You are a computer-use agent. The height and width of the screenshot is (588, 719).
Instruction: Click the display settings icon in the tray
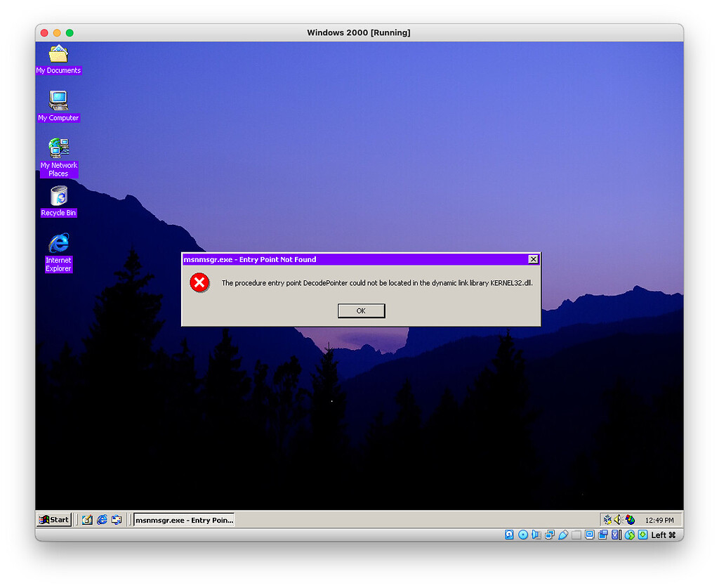[630, 520]
